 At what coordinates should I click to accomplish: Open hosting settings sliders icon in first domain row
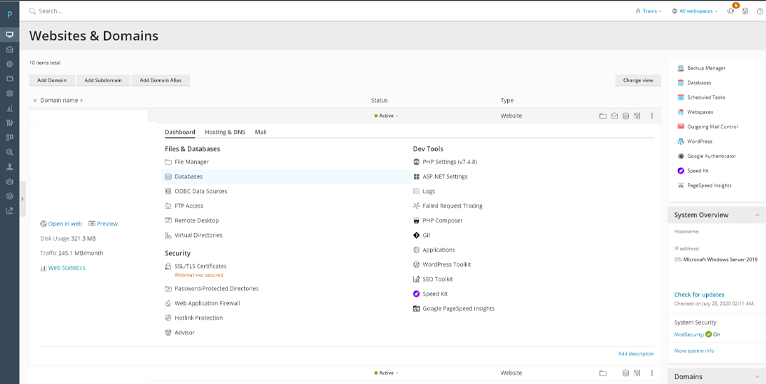click(x=637, y=116)
